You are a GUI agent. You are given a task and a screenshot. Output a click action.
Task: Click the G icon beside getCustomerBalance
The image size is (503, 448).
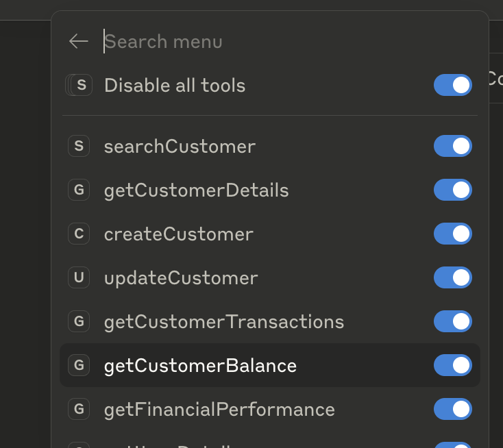point(79,365)
